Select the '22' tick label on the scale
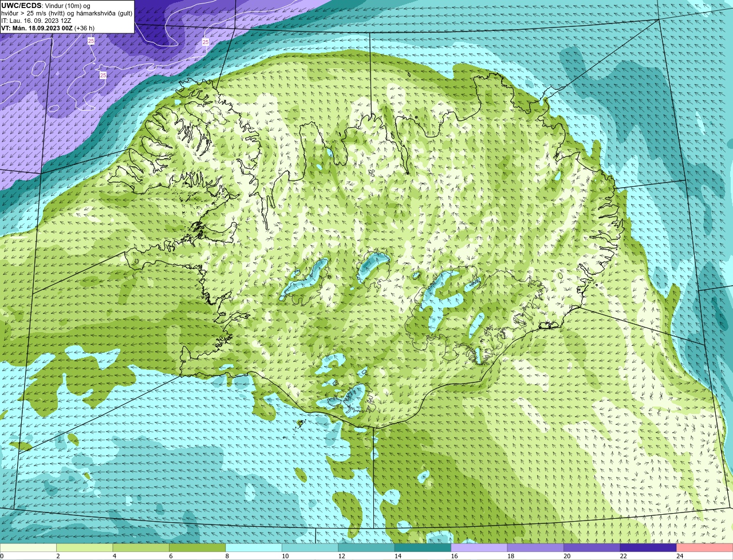The height and width of the screenshot is (560, 733). tap(623, 556)
